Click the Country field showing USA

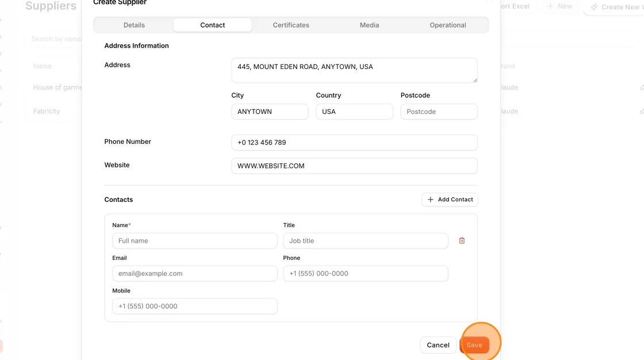[x=354, y=112]
